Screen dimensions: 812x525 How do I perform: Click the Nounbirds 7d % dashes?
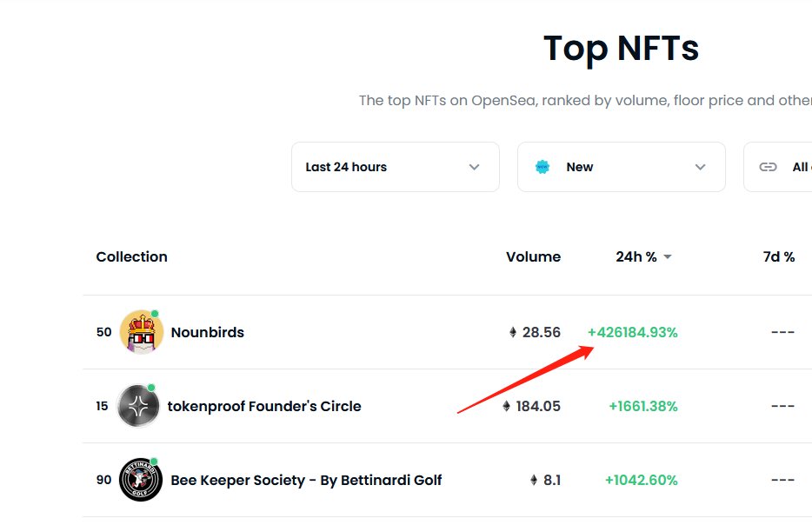(782, 332)
